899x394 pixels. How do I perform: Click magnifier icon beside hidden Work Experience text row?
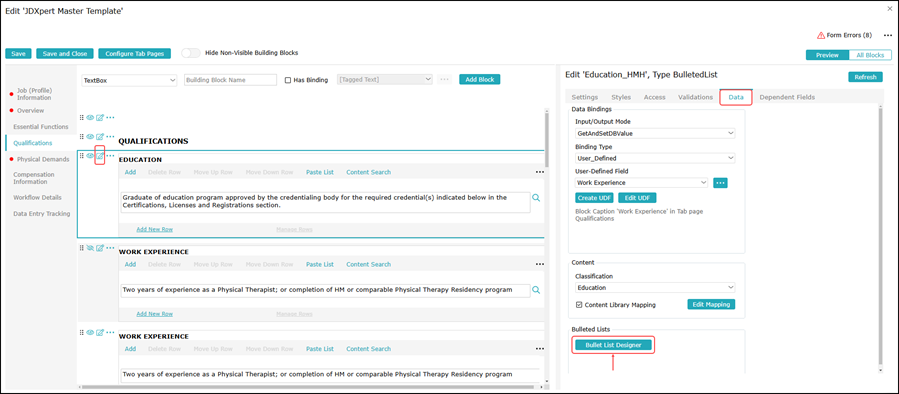point(536,290)
